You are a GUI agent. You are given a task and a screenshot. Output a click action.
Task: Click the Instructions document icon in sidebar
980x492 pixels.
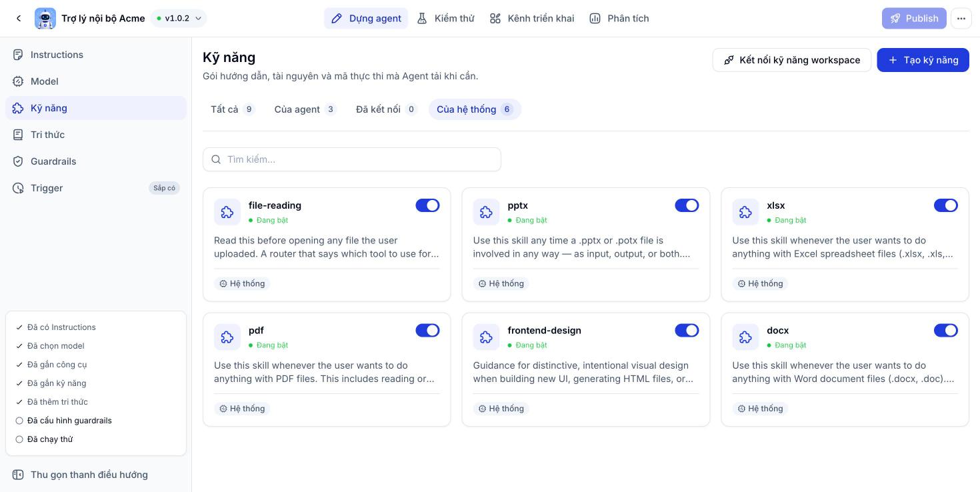coord(18,55)
